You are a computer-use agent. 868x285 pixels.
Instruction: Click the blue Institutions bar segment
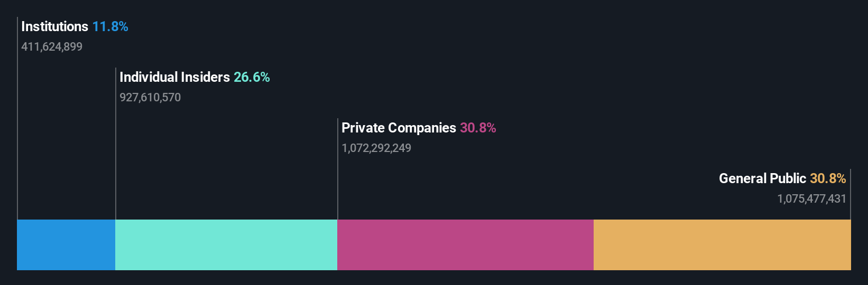(66, 245)
